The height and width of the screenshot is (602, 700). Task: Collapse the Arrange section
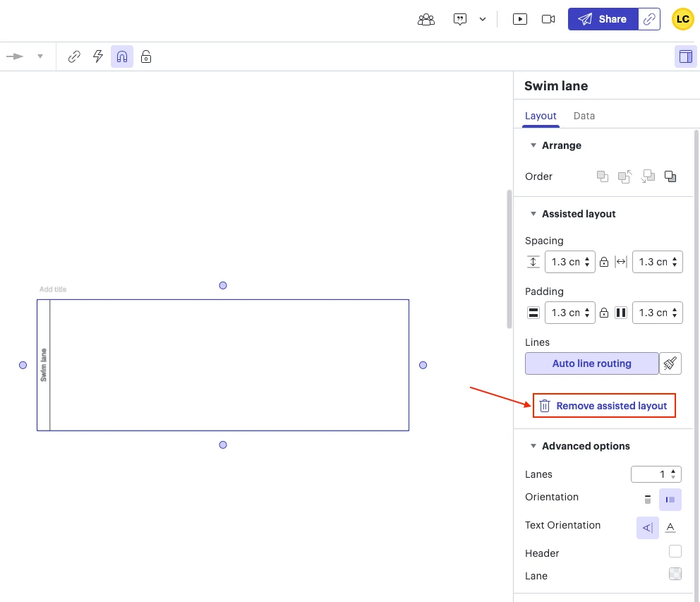[x=533, y=145]
